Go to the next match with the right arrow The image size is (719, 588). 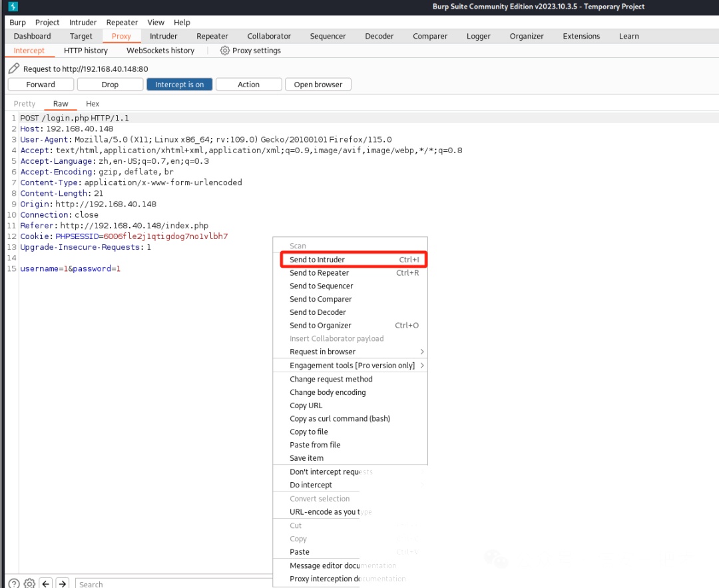click(63, 583)
